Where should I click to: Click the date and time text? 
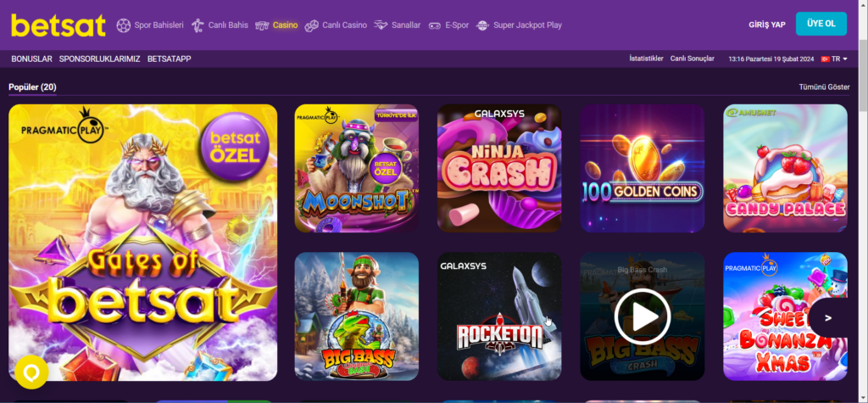(771, 59)
